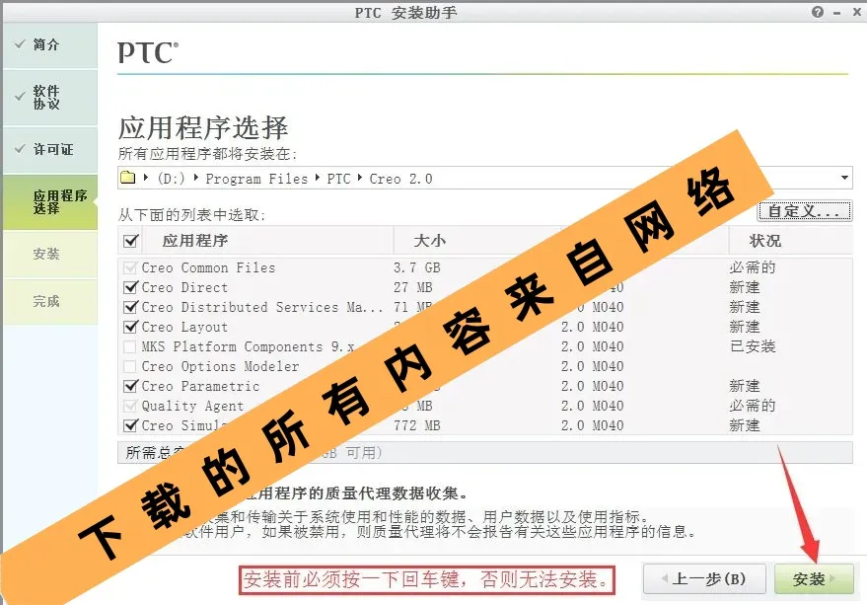Viewport: 868px width, 605px height.
Task: Minimize the PTC 安装助手 window
Action: click(837, 13)
